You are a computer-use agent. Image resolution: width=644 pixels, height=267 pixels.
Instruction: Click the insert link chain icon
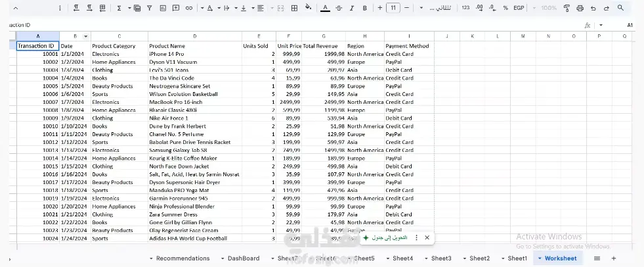[x=189, y=8]
